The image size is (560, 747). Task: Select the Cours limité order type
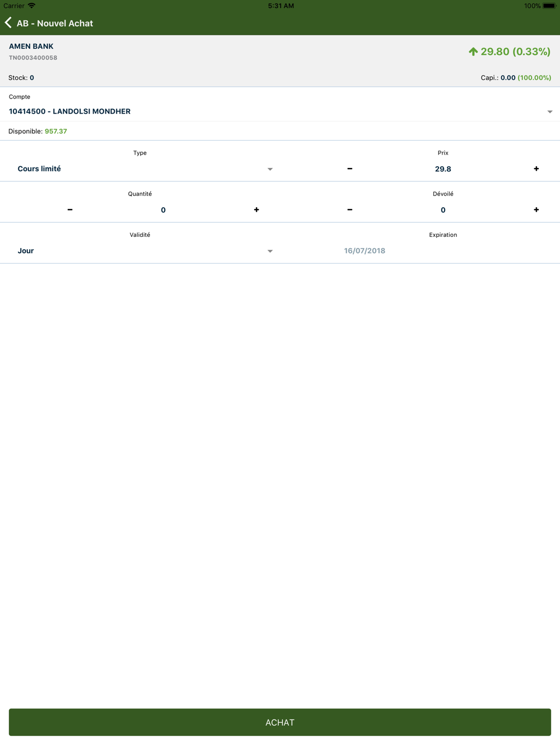pyautogui.click(x=39, y=169)
